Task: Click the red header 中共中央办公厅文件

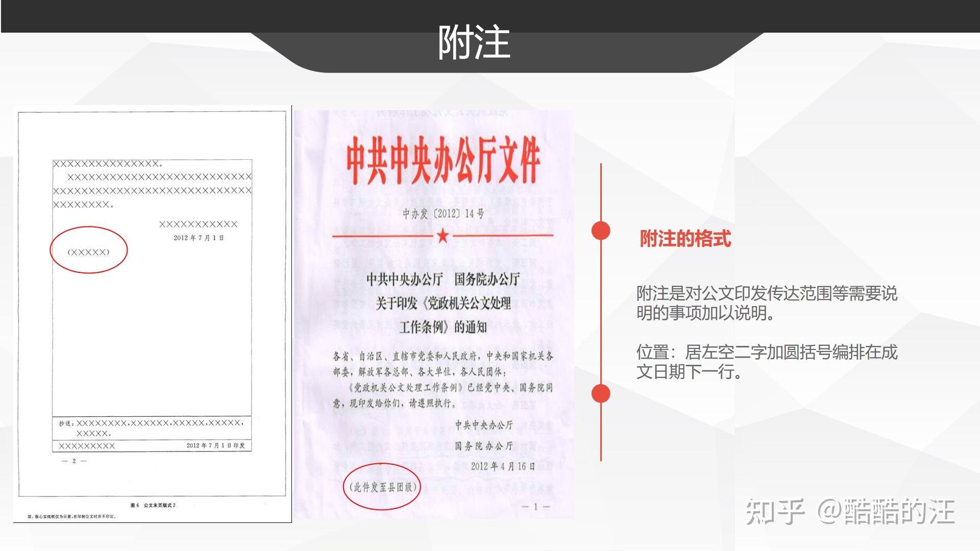Action: (443, 161)
